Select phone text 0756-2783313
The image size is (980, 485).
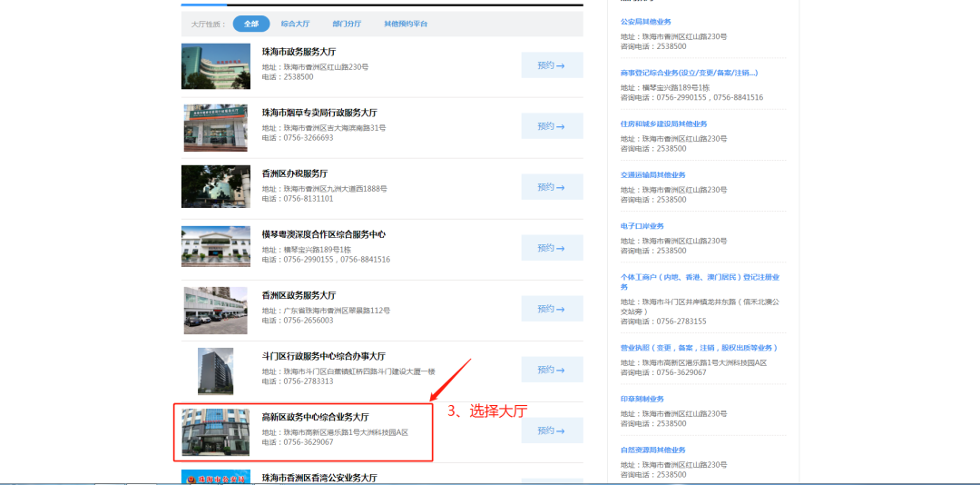click(x=309, y=381)
